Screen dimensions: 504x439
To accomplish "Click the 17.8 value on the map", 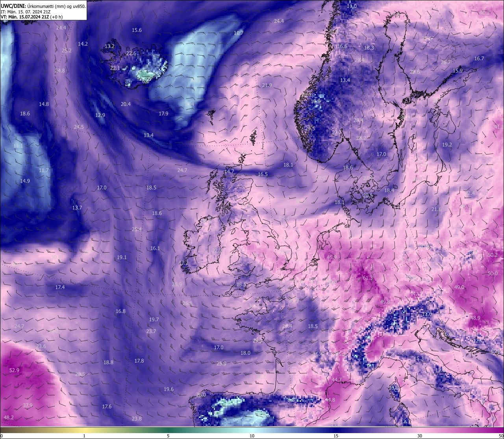I will (x=139, y=361).
